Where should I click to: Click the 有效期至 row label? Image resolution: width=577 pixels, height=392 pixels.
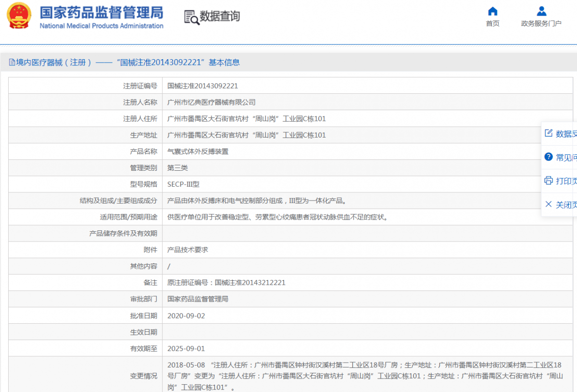pyautogui.click(x=143, y=348)
